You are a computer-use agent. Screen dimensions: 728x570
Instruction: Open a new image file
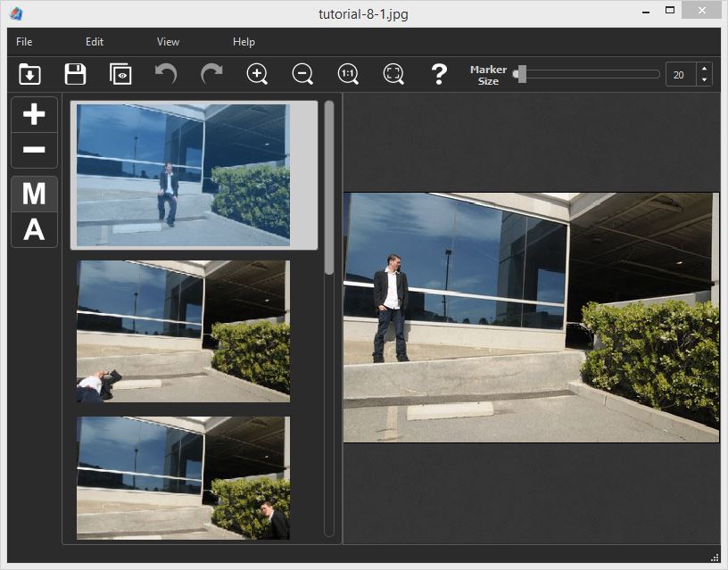pyautogui.click(x=30, y=74)
